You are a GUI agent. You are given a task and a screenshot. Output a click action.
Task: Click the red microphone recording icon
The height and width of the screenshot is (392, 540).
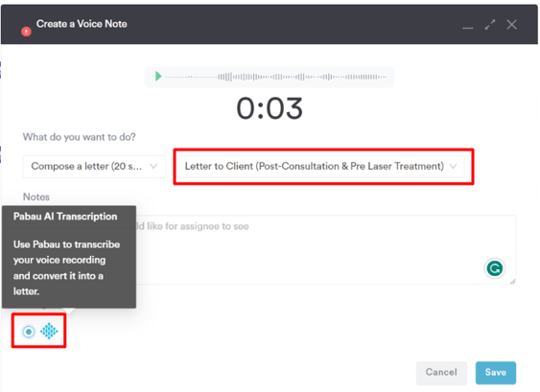26,32
